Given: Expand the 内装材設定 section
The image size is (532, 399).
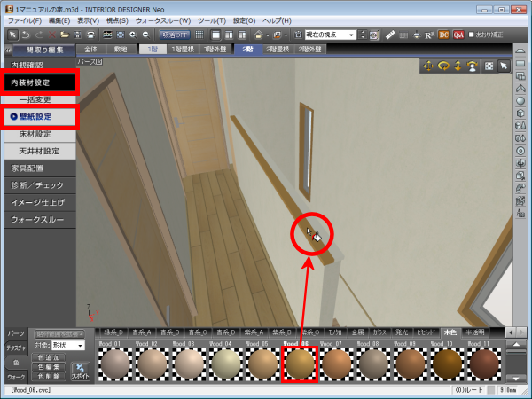Looking at the screenshot, I should (x=36, y=82).
